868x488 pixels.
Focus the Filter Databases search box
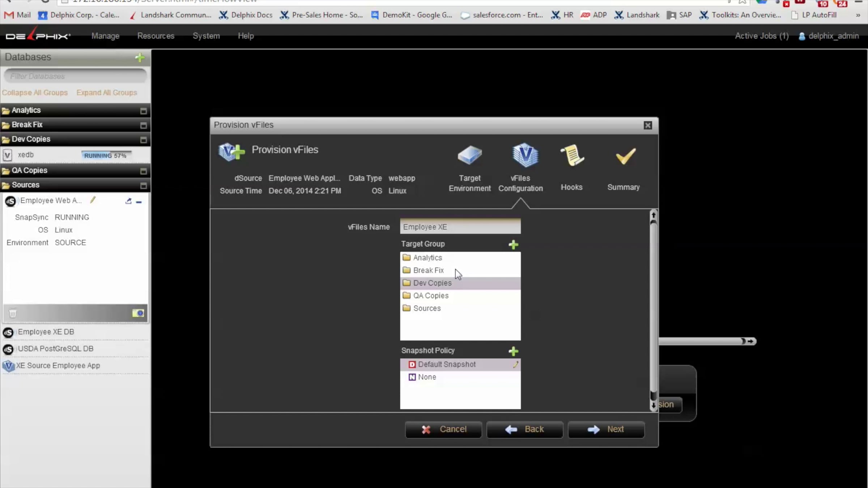click(75, 76)
